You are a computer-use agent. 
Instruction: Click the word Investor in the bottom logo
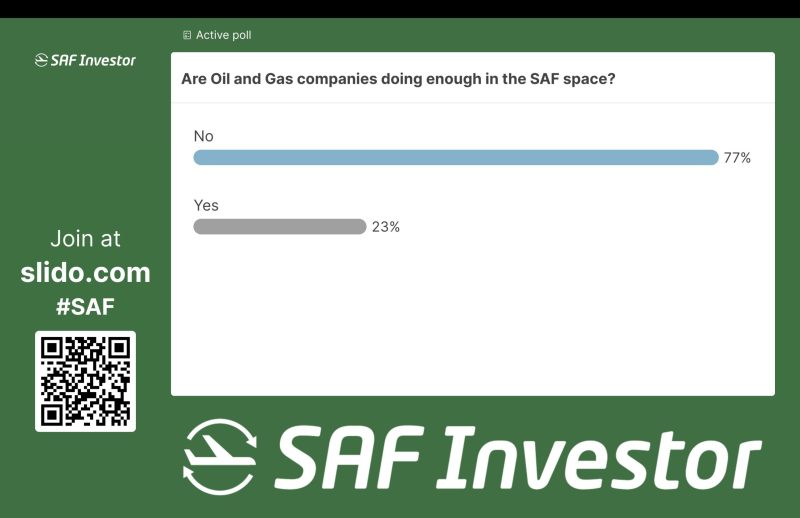(597, 458)
